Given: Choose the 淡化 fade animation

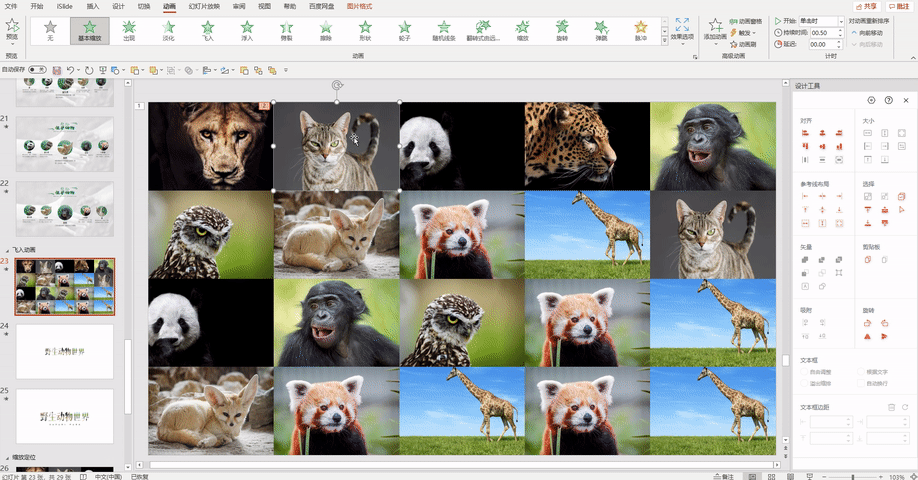Looking at the screenshot, I should (x=169, y=30).
